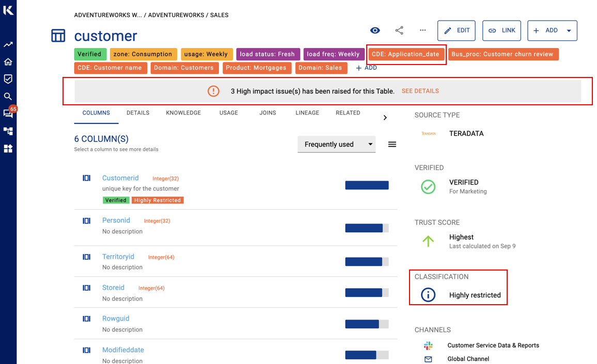
Task: Click the Product: Mortgages tag
Action: [x=256, y=68]
